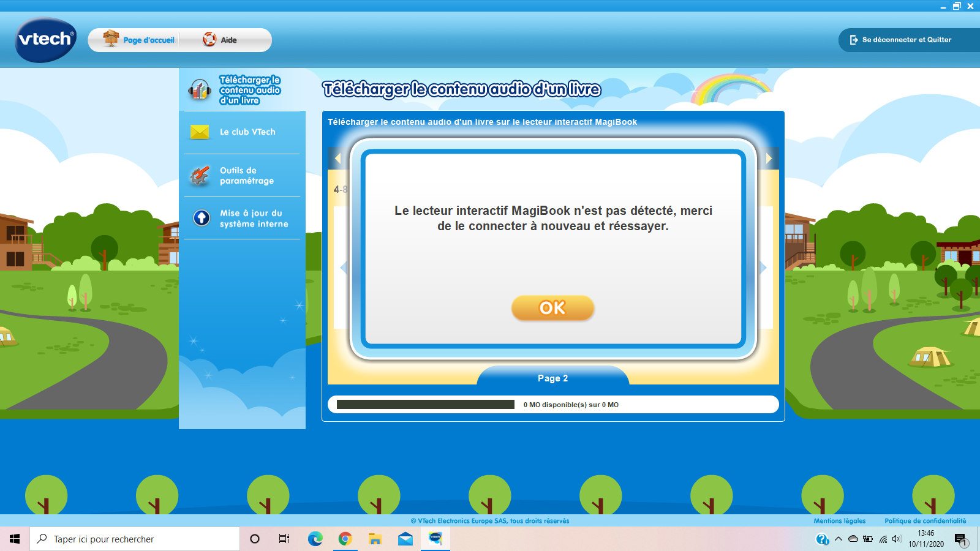The image size is (980, 551).
Task: Click VTech Explor@ Park taskbar icon
Action: tap(435, 539)
